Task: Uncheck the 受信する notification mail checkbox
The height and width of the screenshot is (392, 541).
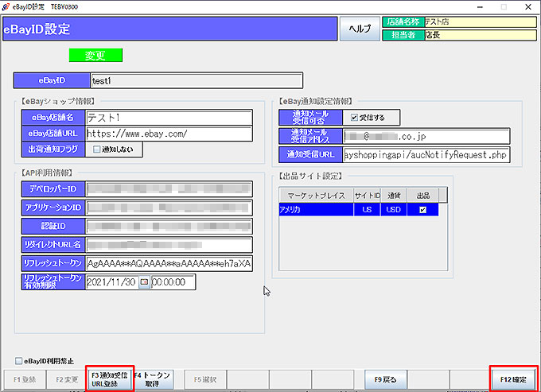Action: pyautogui.click(x=355, y=118)
